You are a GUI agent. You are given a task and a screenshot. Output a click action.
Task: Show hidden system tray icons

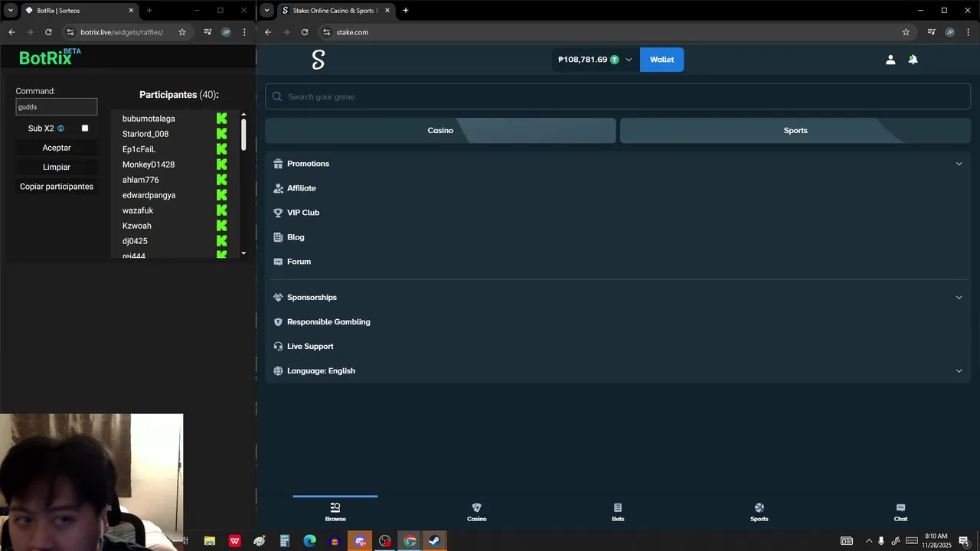click(868, 541)
